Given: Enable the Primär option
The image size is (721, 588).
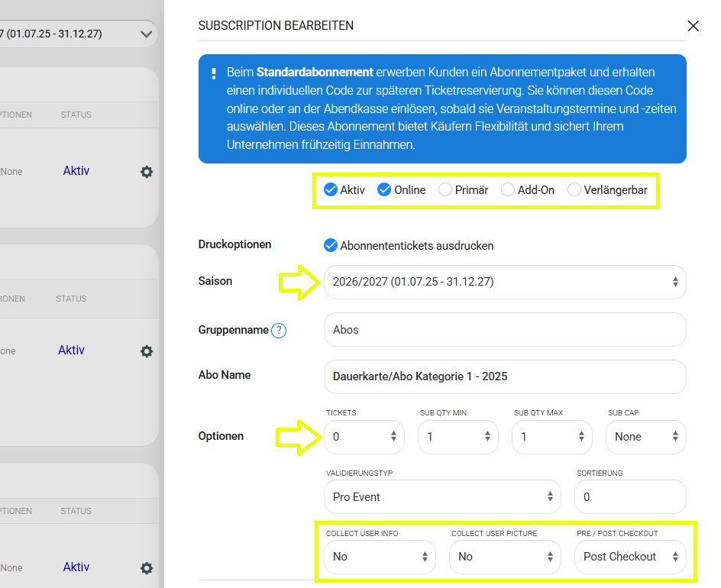Looking at the screenshot, I should [x=445, y=190].
